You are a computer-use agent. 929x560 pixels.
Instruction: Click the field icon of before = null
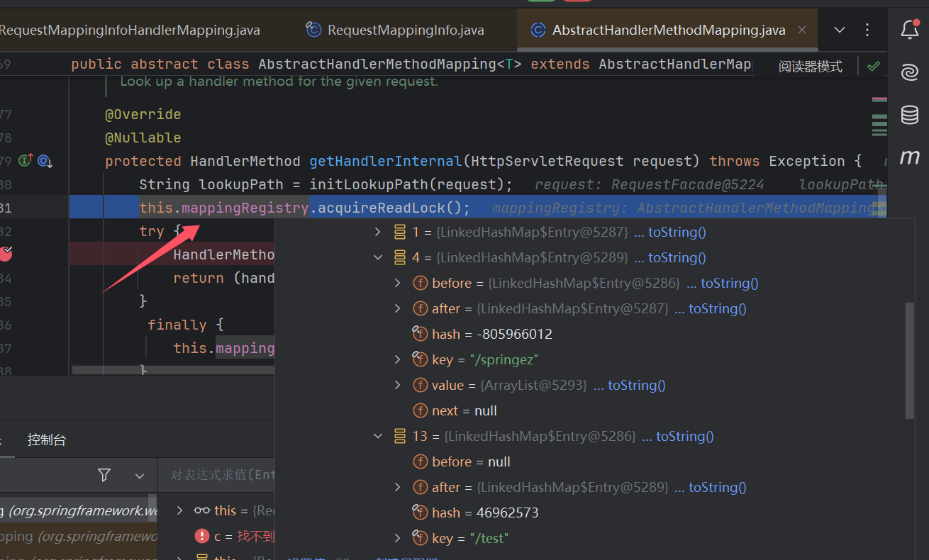[420, 461]
